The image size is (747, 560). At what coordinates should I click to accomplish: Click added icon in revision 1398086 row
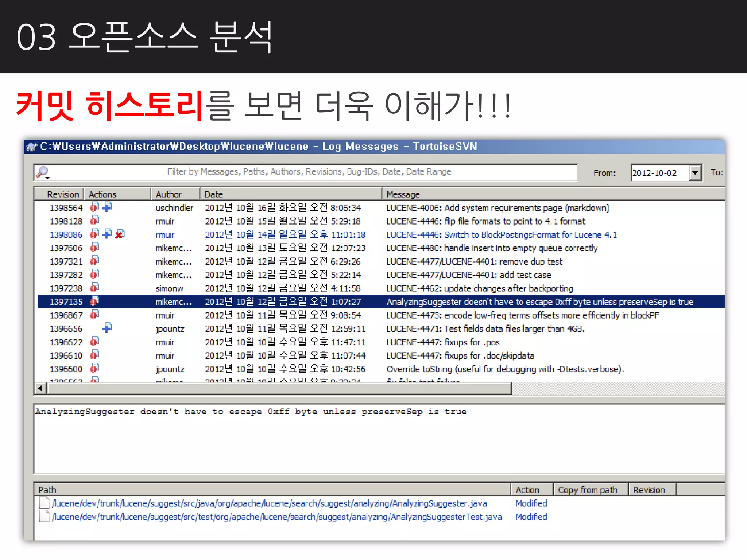[107, 234]
